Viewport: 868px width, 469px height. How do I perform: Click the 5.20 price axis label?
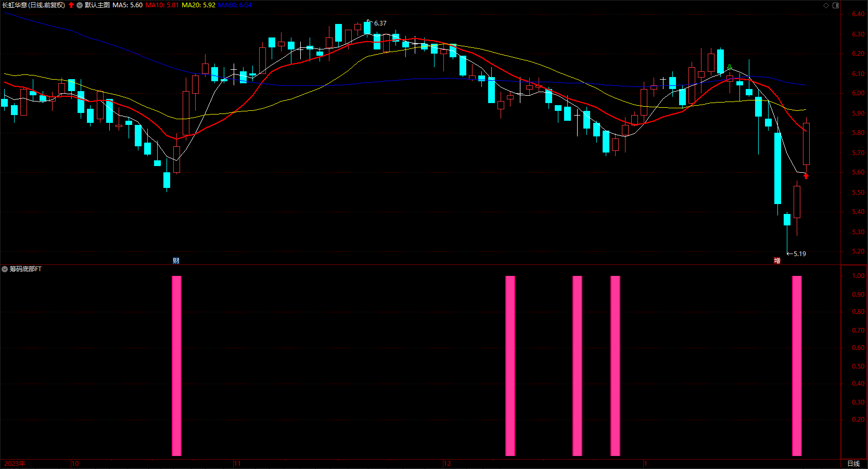tap(858, 251)
